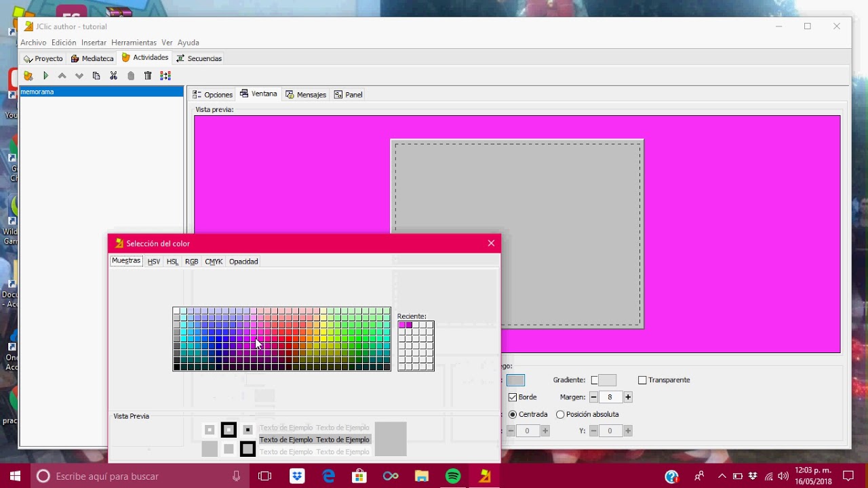Delete the activity with the trash icon
Screen dimensions: 868x488
[x=148, y=76]
